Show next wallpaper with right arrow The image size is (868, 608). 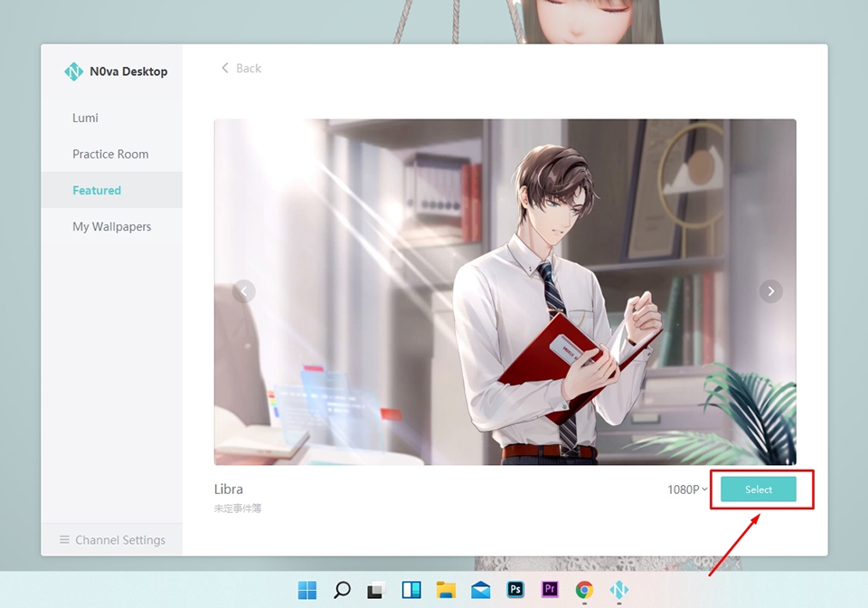click(x=770, y=291)
